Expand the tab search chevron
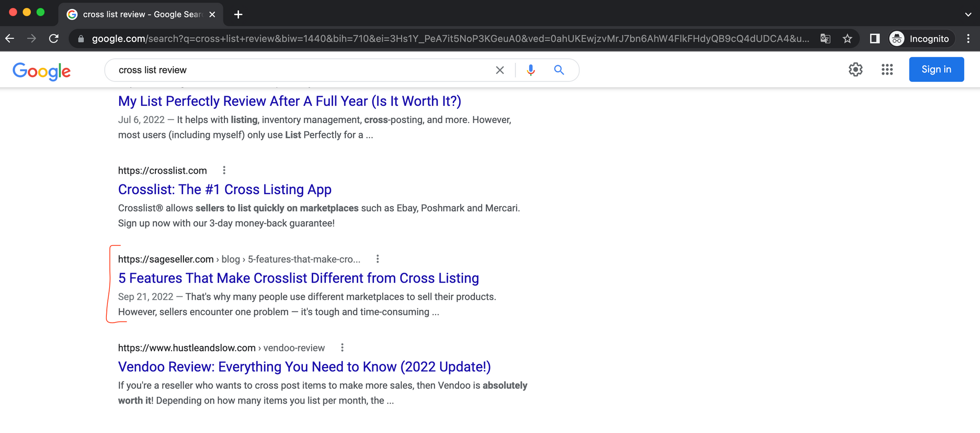The width and height of the screenshot is (980, 433). [968, 14]
